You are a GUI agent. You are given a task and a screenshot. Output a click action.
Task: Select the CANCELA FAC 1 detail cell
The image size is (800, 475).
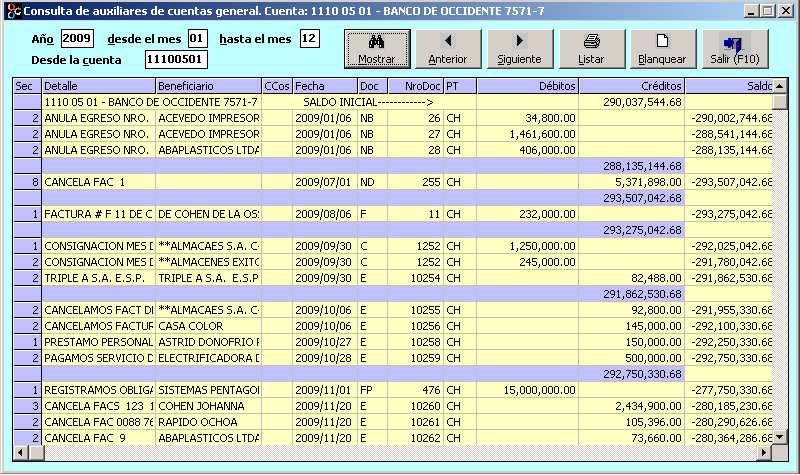pos(98,182)
